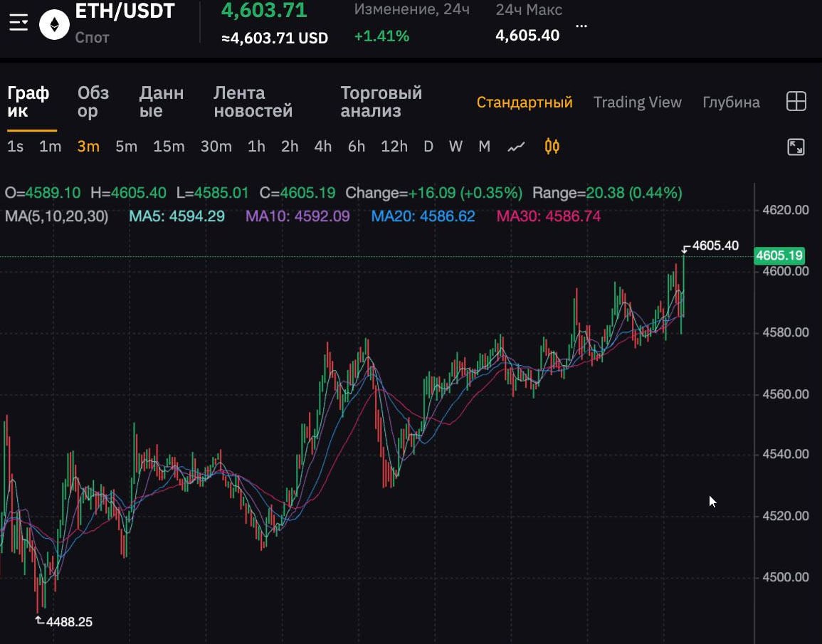Switch to the Обзор tab
The height and width of the screenshot is (644, 822).
(x=93, y=102)
